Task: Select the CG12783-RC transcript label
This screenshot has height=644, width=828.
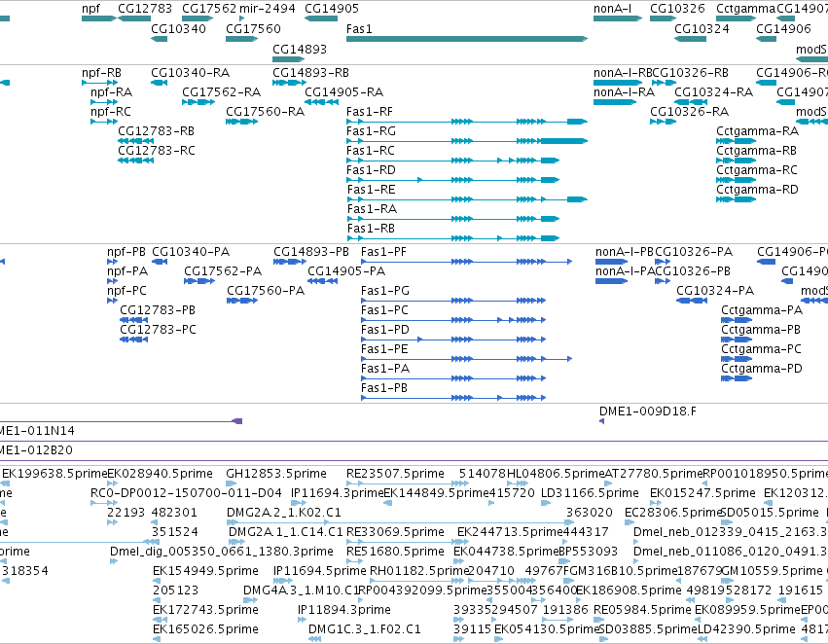Action: (x=157, y=151)
